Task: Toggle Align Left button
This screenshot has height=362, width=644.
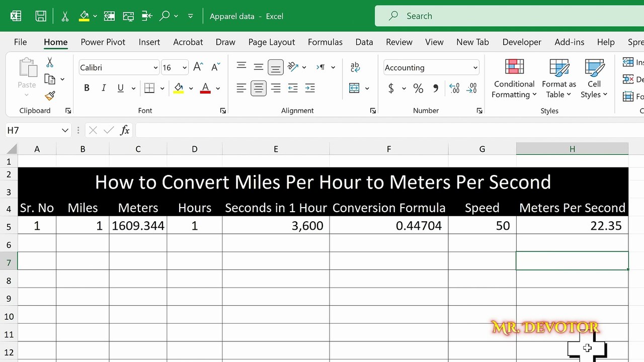Action: tap(242, 88)
